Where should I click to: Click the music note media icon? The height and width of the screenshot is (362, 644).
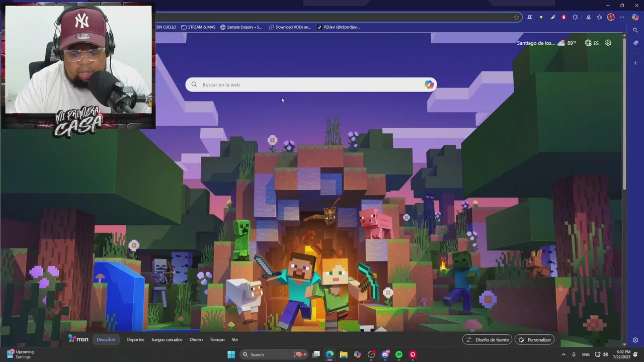coord(588,17)
